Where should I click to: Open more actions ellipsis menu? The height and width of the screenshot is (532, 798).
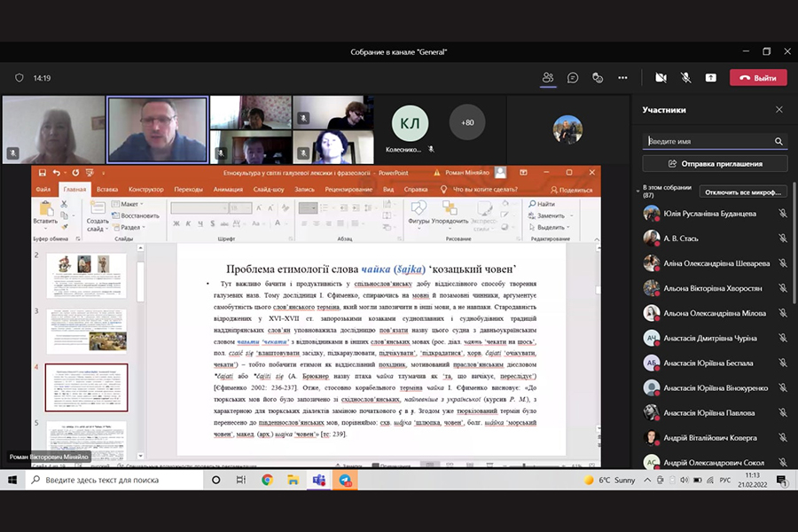click(622, 78)
